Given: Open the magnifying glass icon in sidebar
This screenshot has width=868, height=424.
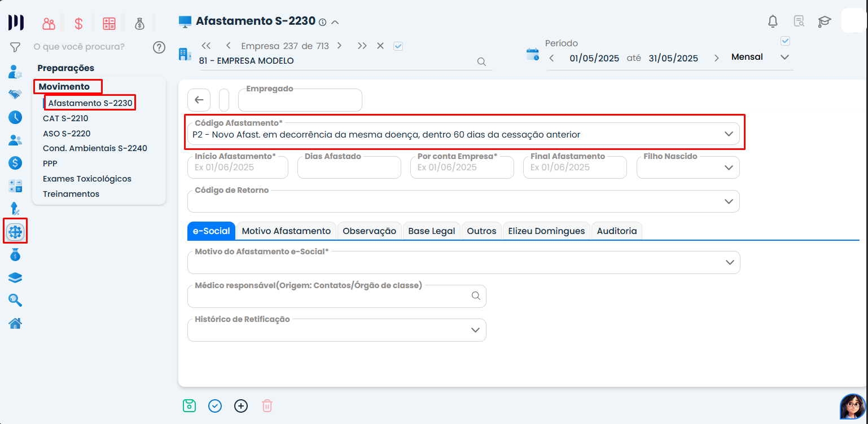Looking at the screenshot, I should (x=15, y=300).
